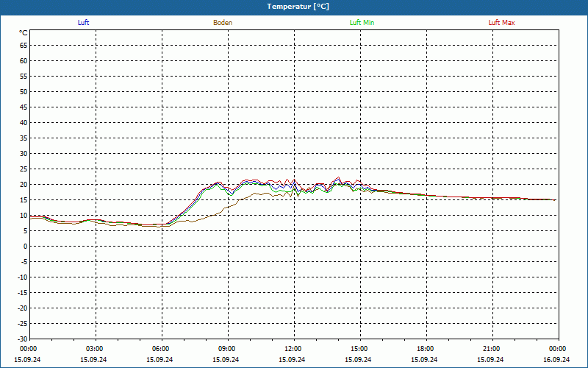Click the 15:00 time axis label
Viewport: 588px width, 368px height.
point(359,349)
